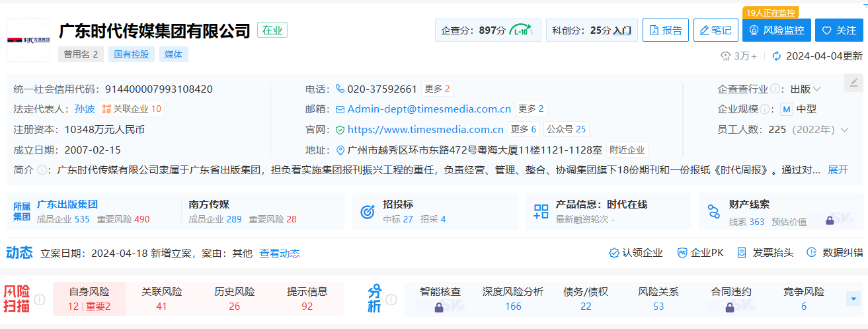Open 附近企业 nearby companies
Image resolution: width=868 pixels, height=329 pixels.
tap(627, 150)
